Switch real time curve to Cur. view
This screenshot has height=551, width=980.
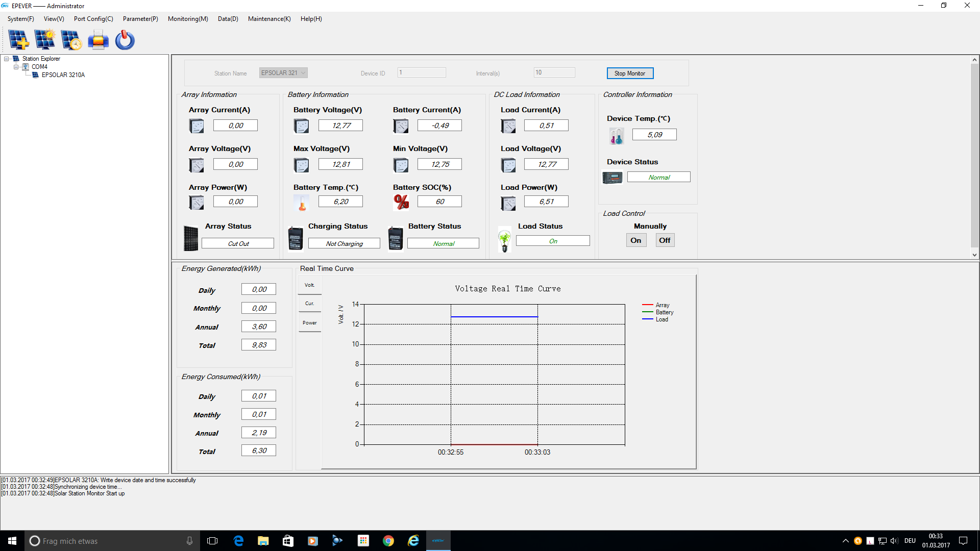pyautogui.click(x=309, y=304)
